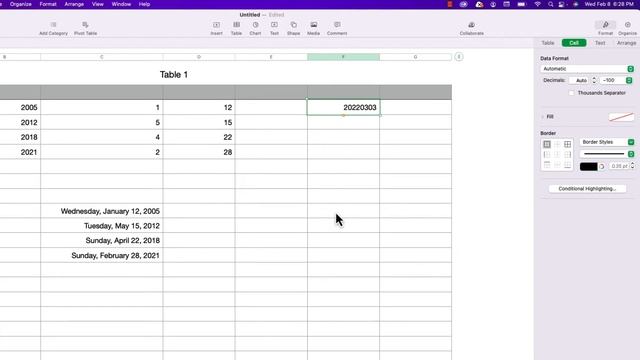Image resolution: width=640 pixels, height=360 pixels.
Task: Select the Cell tab
Action: pyautogui.click(x=574, y=43)
